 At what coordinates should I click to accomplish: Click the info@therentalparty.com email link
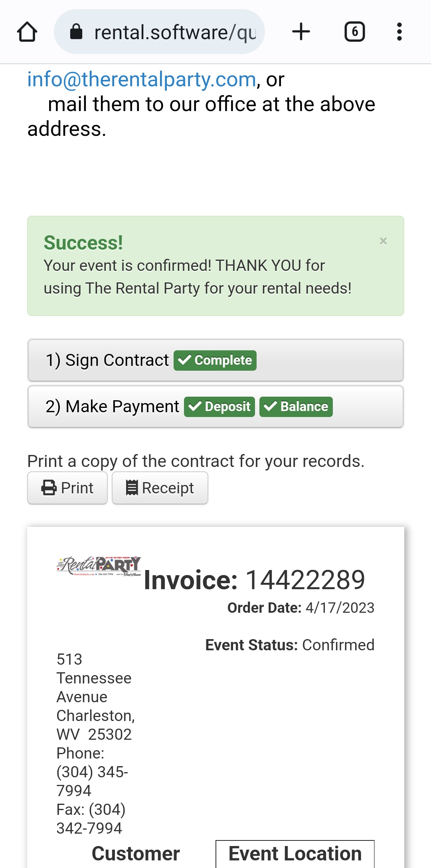141,79
